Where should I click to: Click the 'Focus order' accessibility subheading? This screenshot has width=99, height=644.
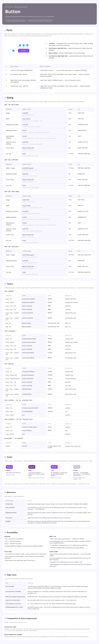click(x=8, y=552)
